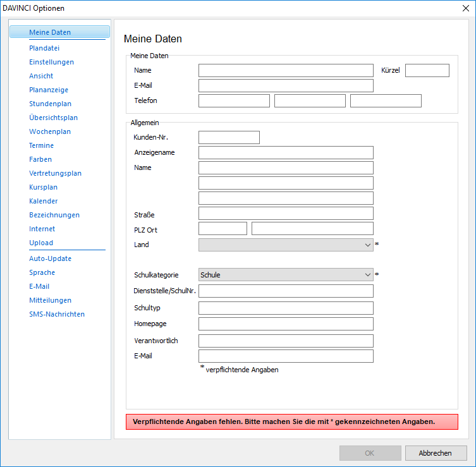Viewport: 476px width, 467px height.
Task: Select the Meine Daten sidebar entry
Action: click(59, 32)
